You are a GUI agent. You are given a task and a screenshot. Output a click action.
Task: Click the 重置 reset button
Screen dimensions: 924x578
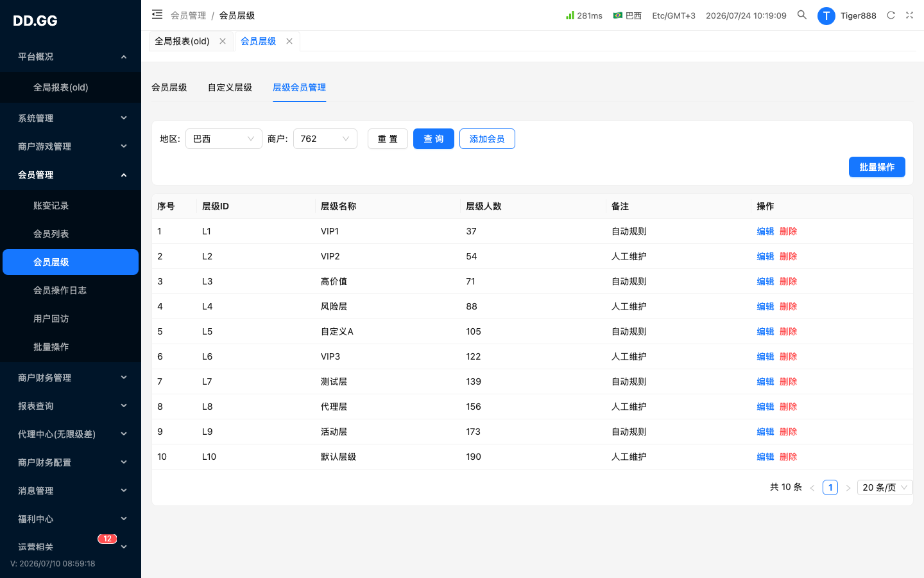(x=388, y=139)
